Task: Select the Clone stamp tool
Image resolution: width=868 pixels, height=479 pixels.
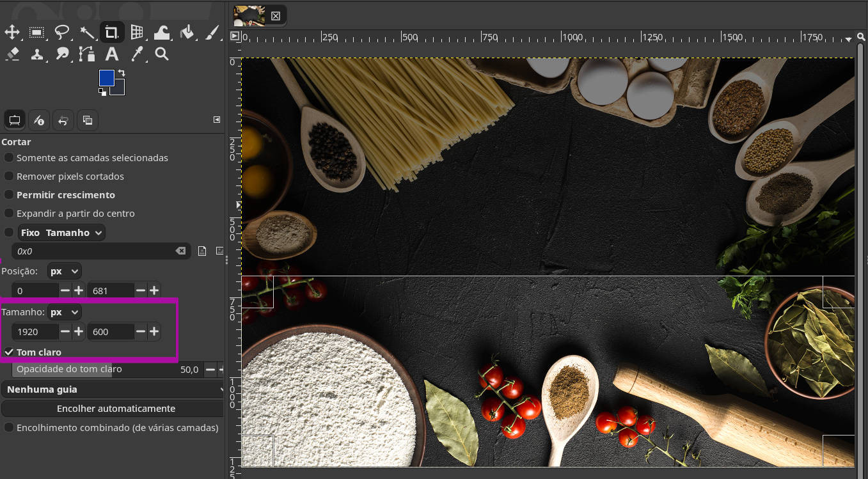Action: (x=37, y=54)
